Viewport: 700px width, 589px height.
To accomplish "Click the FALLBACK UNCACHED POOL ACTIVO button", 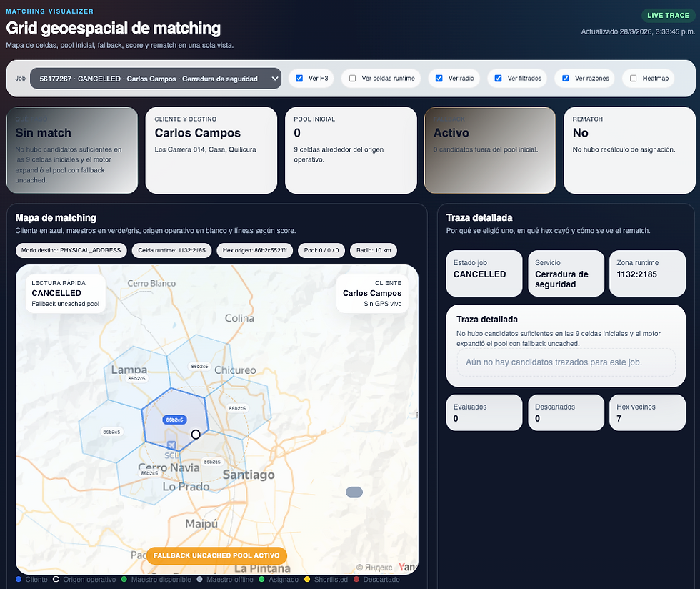I will click(x=216, y=555).
